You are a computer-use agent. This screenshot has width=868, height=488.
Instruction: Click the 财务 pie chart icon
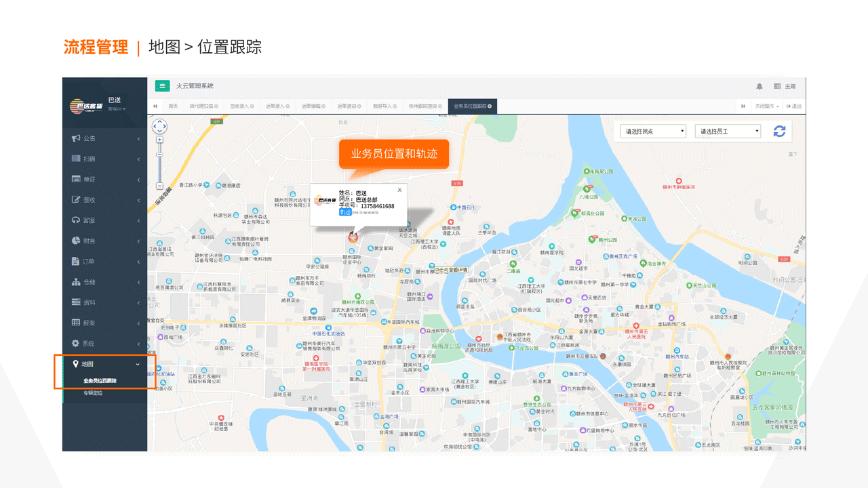pos(76,241)
